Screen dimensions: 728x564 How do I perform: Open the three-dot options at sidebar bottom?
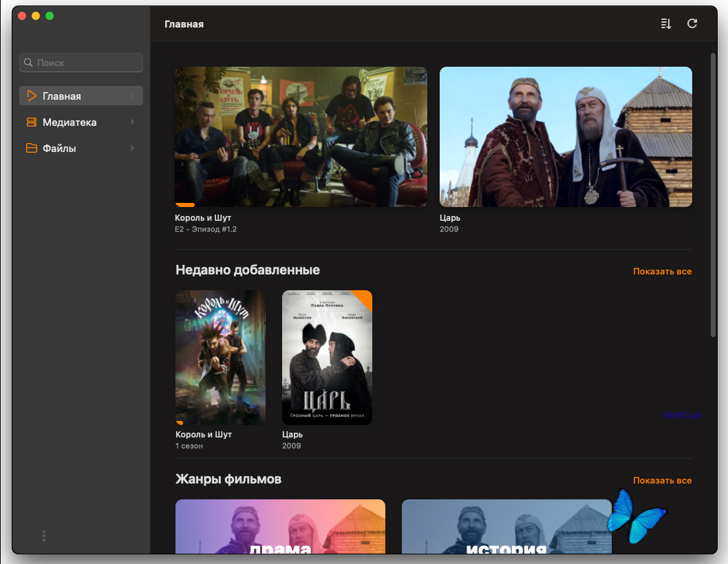43,536
